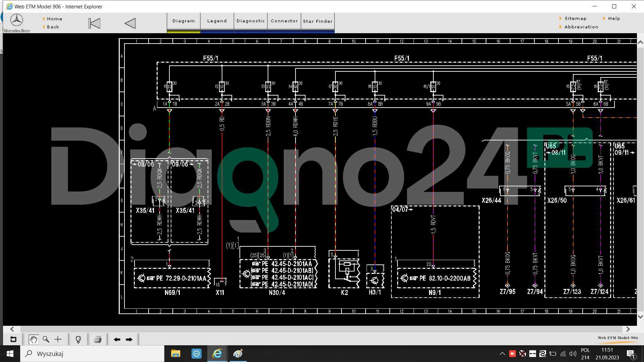
Task: Click the Z7/123 splice label
Action: [572, 292]
